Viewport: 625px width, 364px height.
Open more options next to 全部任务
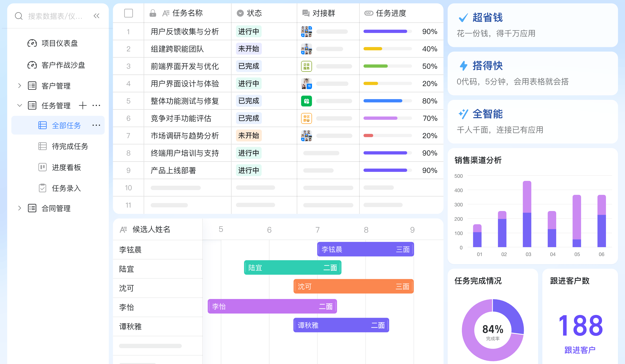(x=96, y=126)
